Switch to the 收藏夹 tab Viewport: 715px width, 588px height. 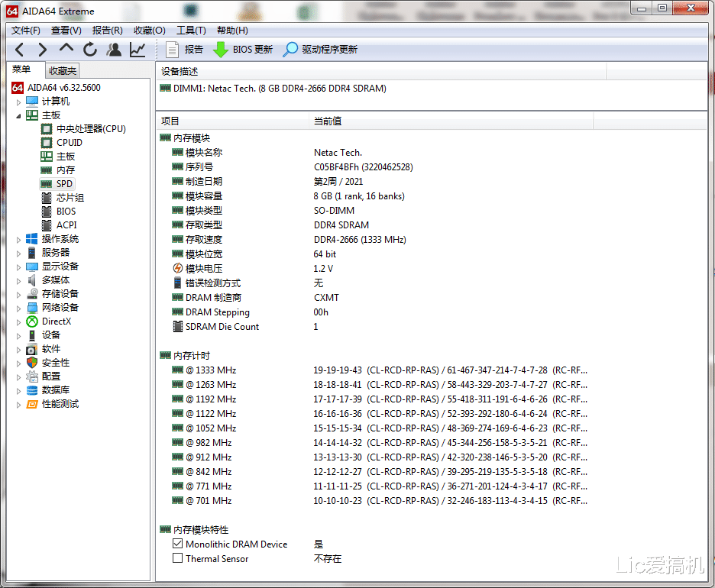tap(63, 70)
